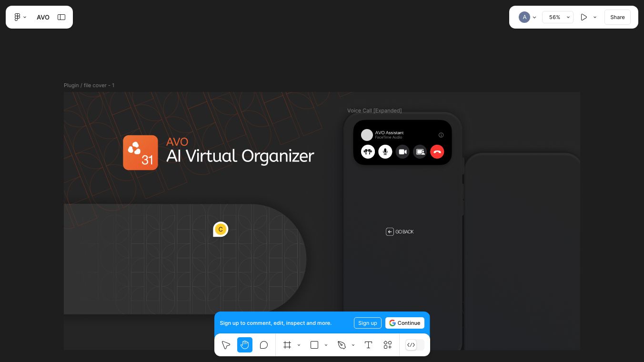Click the orange "AVO" title text
The height and width of the screenshot is (362, 644).
pos(177,141)
